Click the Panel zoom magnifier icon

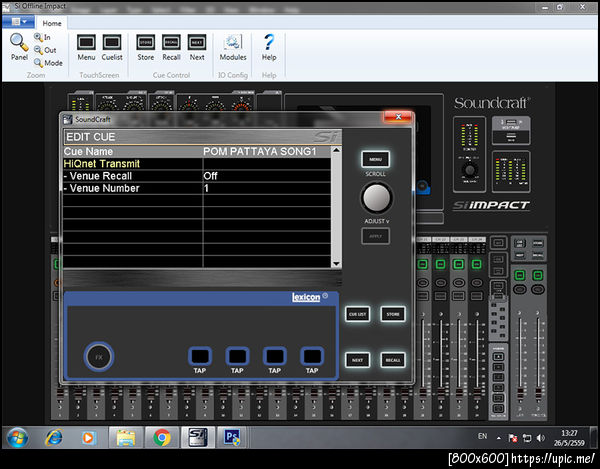(19, 42)
